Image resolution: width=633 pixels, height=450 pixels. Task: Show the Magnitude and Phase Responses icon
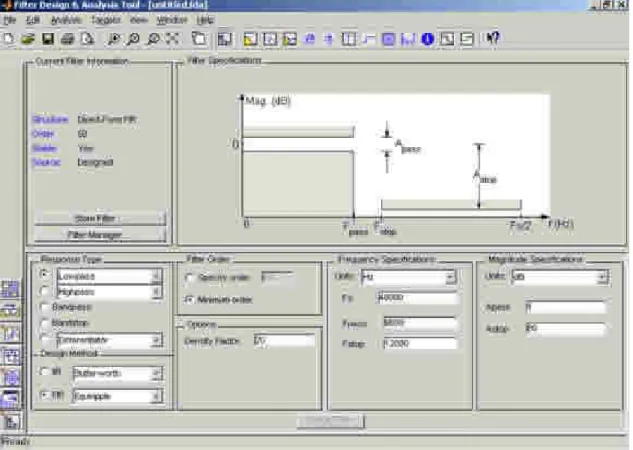290,39
